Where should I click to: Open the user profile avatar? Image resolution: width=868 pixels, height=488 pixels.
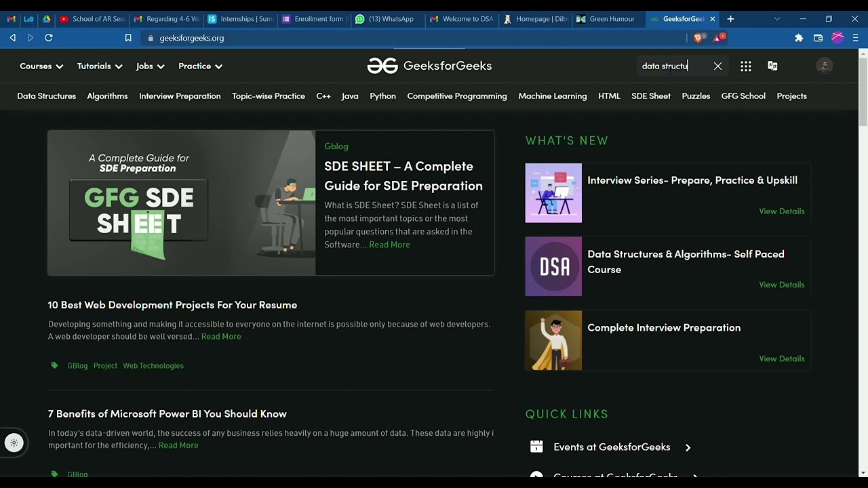tap(825, 66)
